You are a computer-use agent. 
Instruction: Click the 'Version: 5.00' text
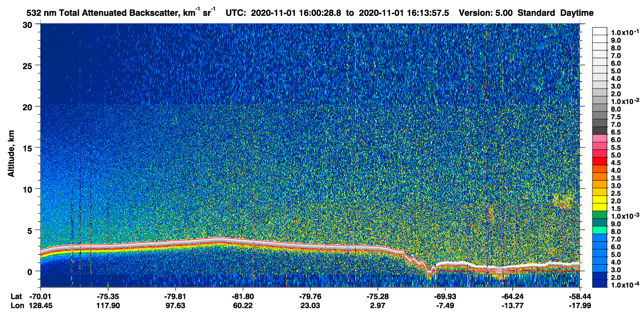[x=486, y=13]
